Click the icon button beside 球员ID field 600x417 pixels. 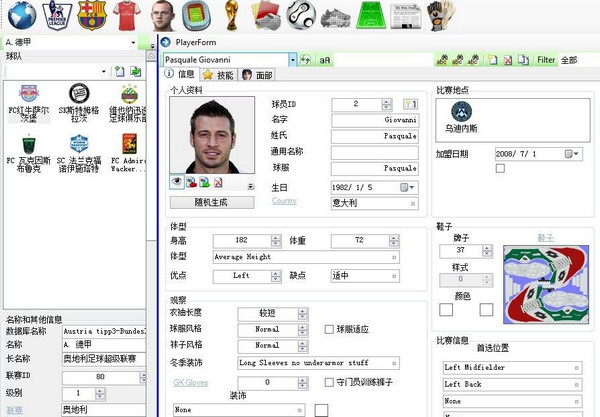[x=410, y=104]
